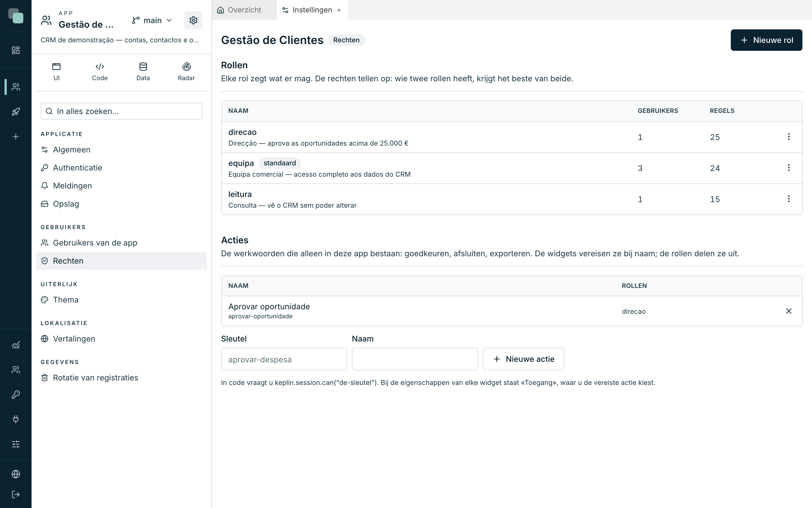Click the globe icon in the rail
The width and height of the screenshot is (812, 508).
[16, 474]
